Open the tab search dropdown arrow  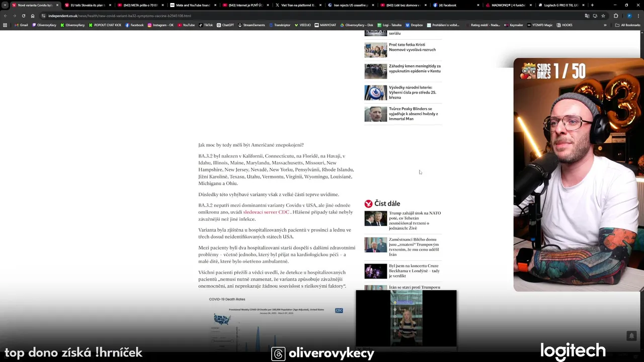pyautogui.click(x=5, y=5)
